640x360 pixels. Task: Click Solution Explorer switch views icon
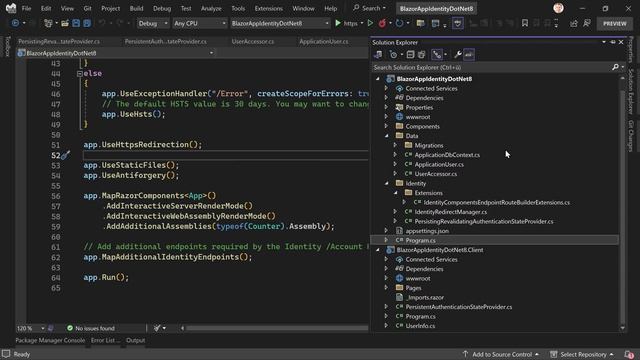pyautogui.click(x=378, y=54)
